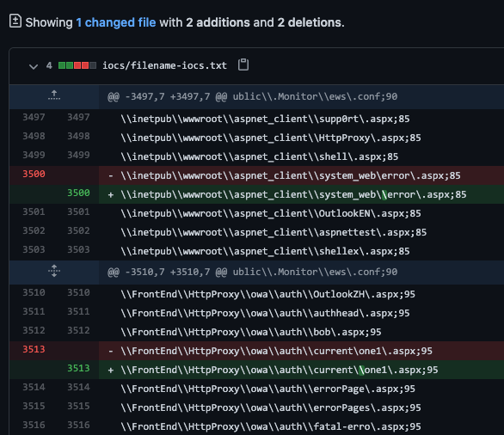This screenshot has width=504, height=435.
Task: Select new line number 3511
Action: tap(78, 312)
